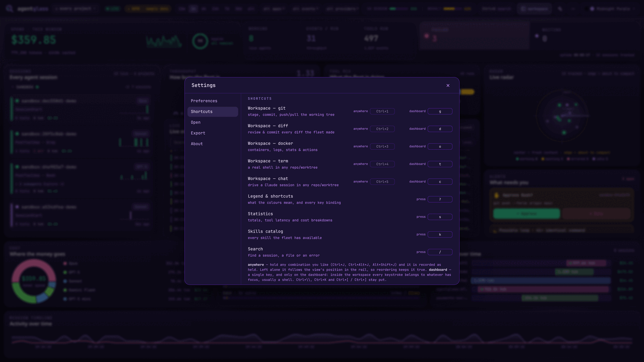This screenshot has height=362, width=644.
Task: Click the 'Statistics' row title
Action: 260,214
